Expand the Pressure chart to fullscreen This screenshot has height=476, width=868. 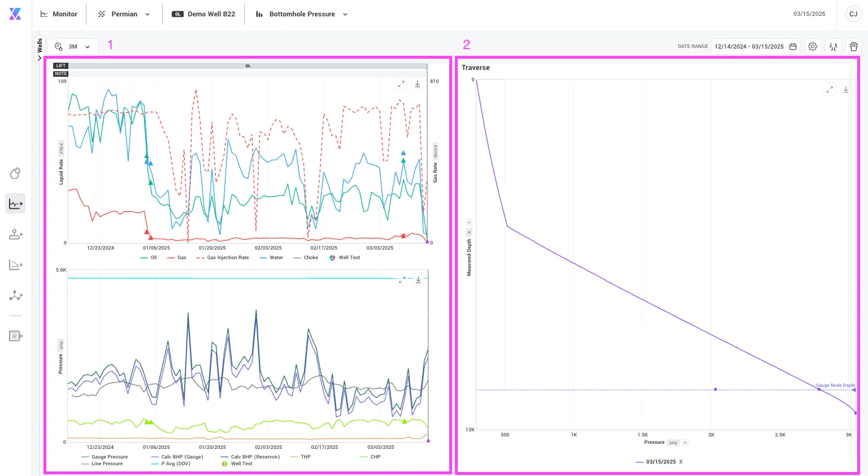[402, 280]
